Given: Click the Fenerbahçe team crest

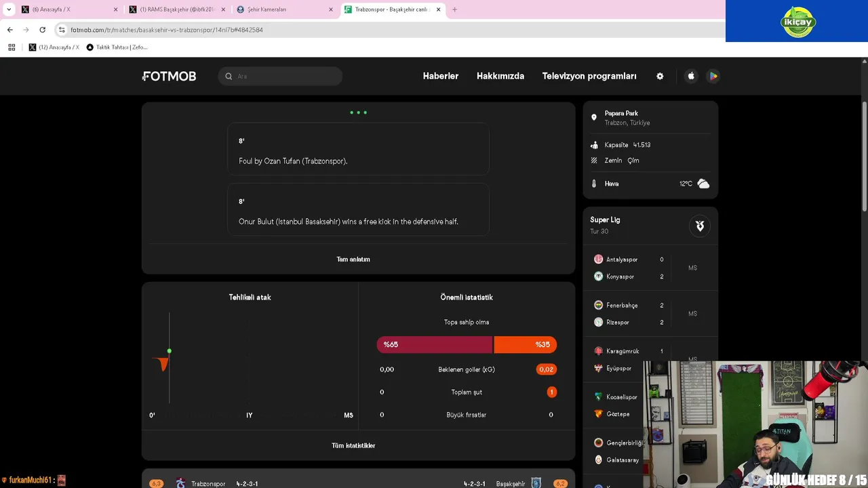Looking at the screenshot, I should coord(598,305).
